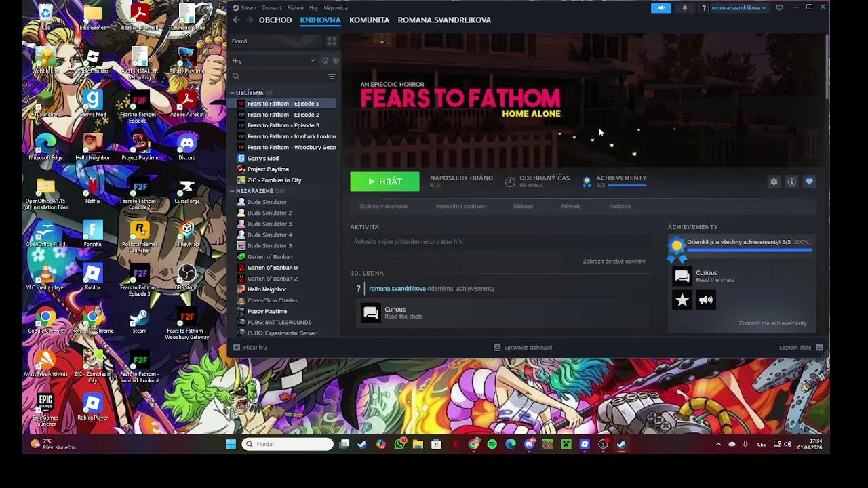Click Přidat hru at bottom left
This screenshot has width=868, height=488.
(250, 348)
